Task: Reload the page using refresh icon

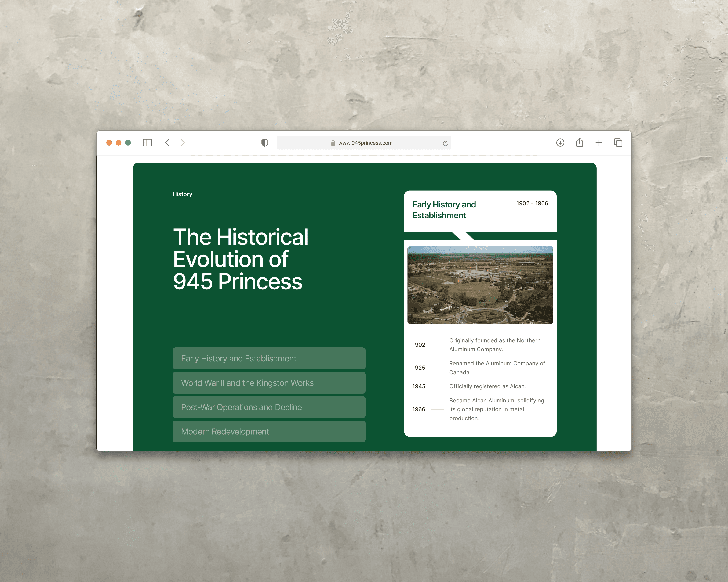Action: point(445,143)
